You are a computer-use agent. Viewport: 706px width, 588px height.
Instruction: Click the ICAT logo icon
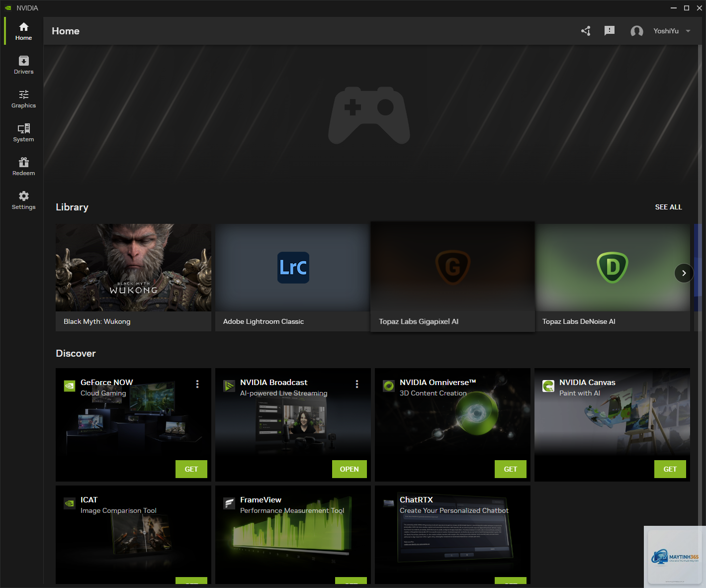[70, 503]
